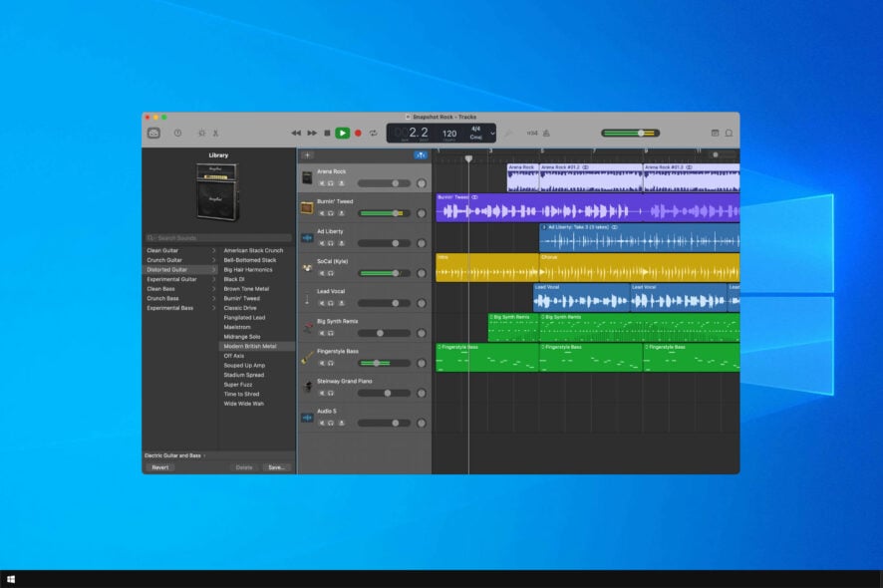Stop playback with the Stop button

point(327,133)
